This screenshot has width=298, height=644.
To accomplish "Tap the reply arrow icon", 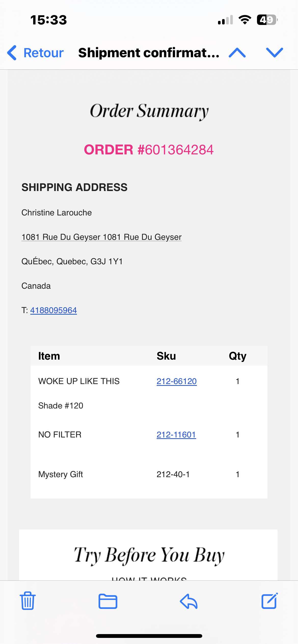I will (x=189, y=601).
